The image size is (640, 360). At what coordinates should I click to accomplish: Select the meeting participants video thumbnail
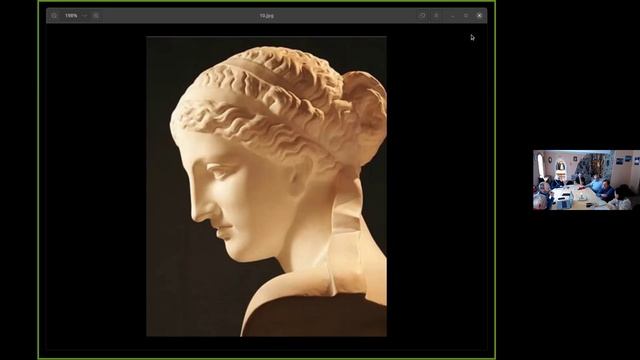pyautogui.click(x=586, y=180)
